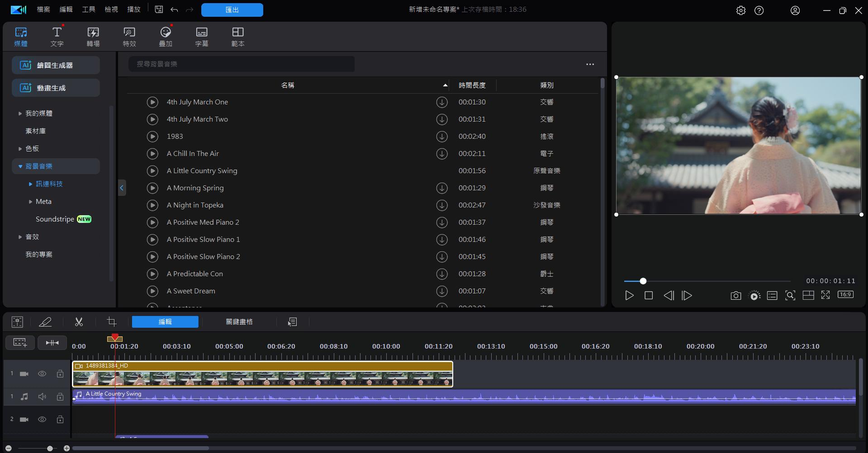Mute audio track 1 speaker
The image size is (868, 453).
(42, 396)
